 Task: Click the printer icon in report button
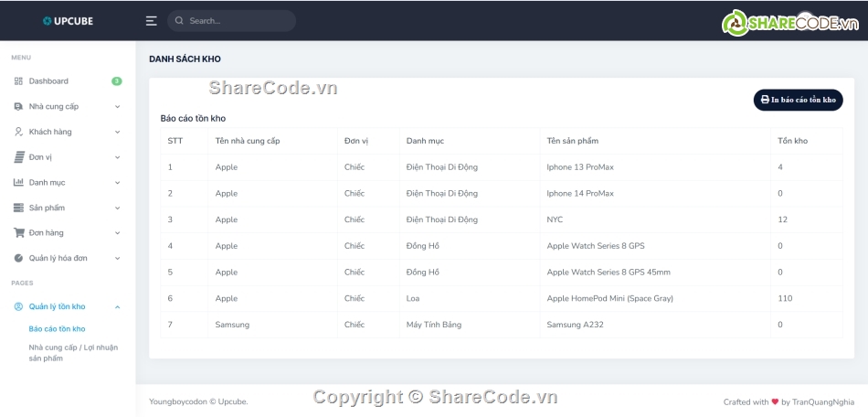pos(765,100)
